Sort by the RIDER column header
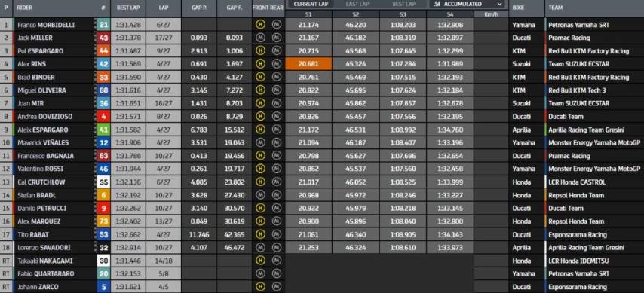644x293 pixels. coord(25,8)
